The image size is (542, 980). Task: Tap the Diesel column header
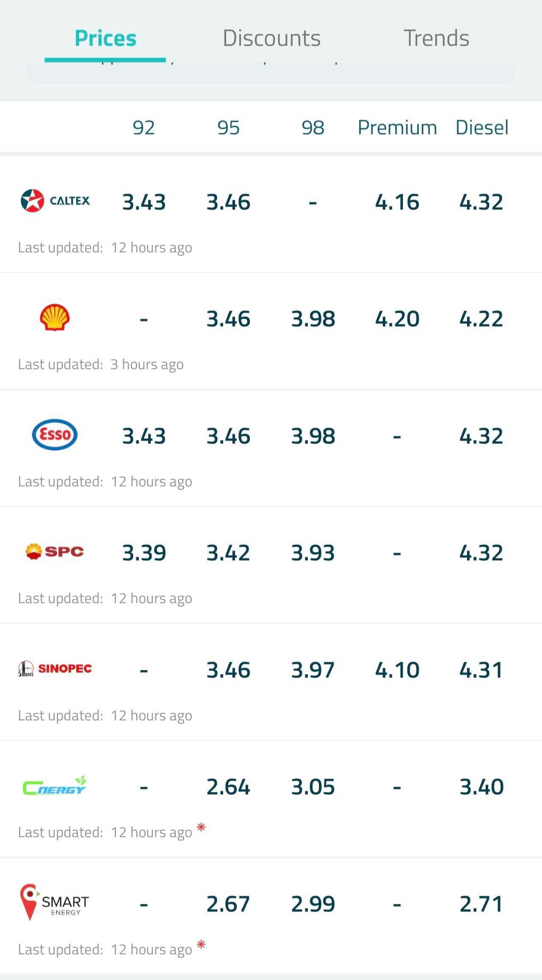point(482,127)
